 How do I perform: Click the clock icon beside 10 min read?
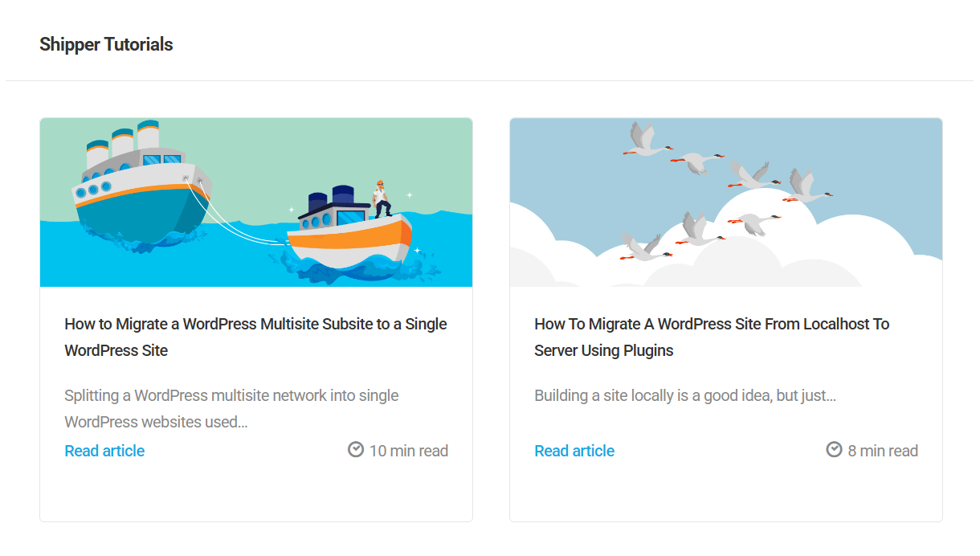click(x=356, y=449)
